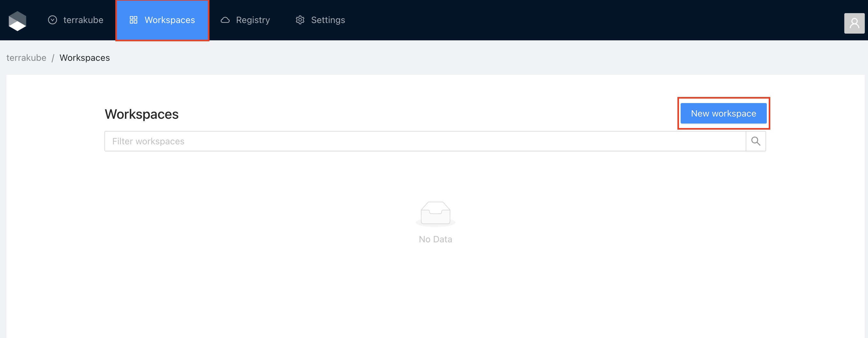The width and height of the screenshot is (868, 338).
Task: Focus the Filter workspaces input field
Action: (425, 141)
